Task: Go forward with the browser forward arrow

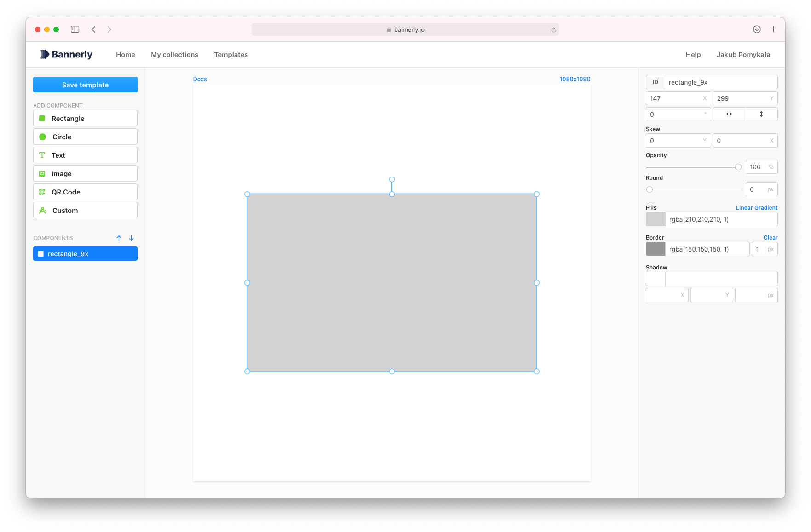Action: (x=109, y=29)
